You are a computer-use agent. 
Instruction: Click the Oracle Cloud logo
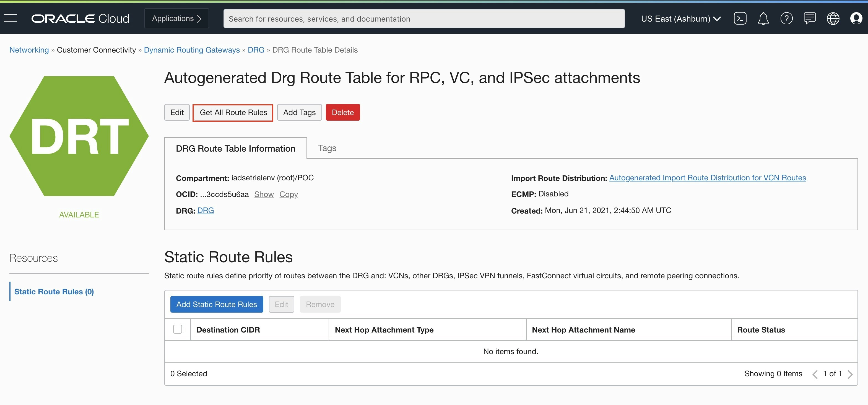(80, 19)
